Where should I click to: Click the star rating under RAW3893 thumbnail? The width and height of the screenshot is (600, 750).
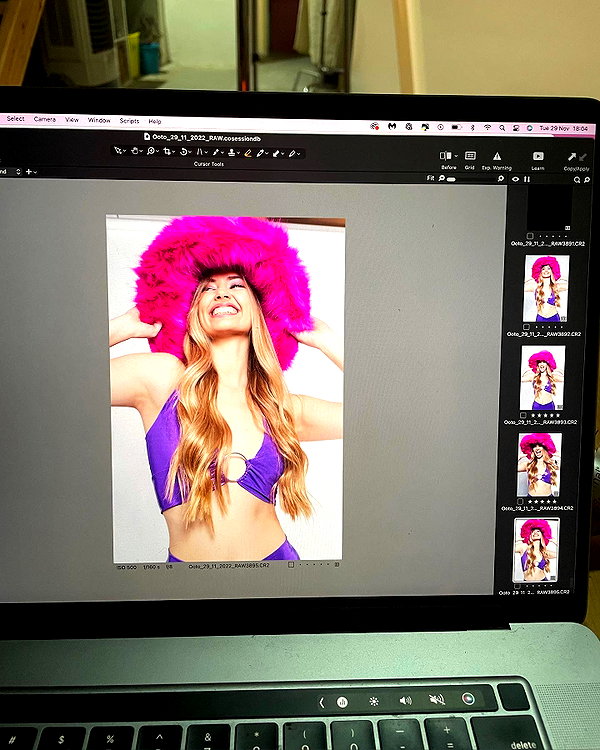(x=545, y=415)
